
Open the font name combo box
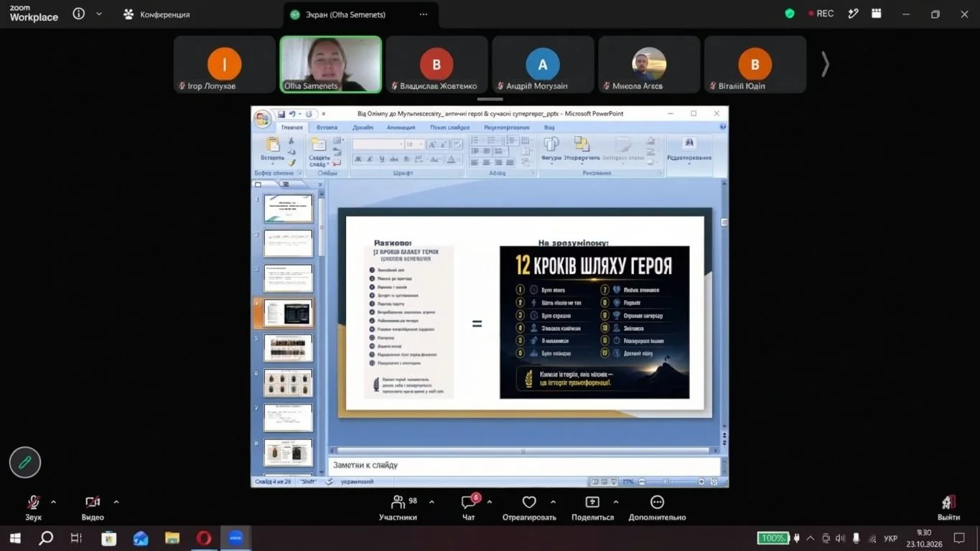click(x=377, y=144)
